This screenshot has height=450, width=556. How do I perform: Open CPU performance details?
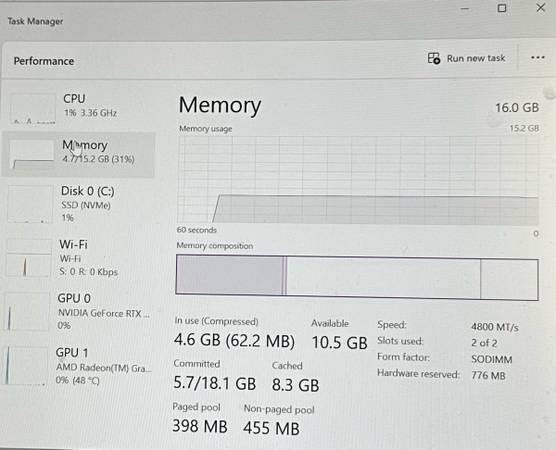(79, 106)
